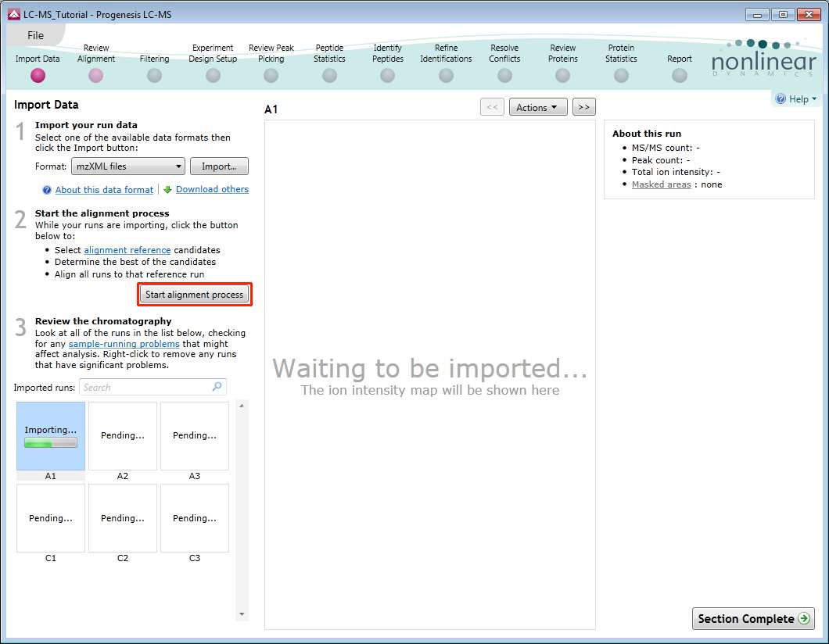Open the Peptide Statistics step circle

(329, 76)
